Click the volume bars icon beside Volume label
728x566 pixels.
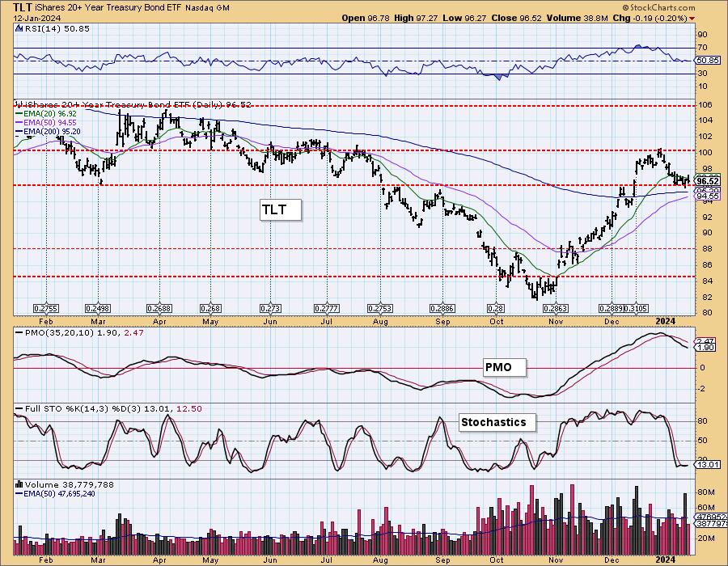(19, 484)
